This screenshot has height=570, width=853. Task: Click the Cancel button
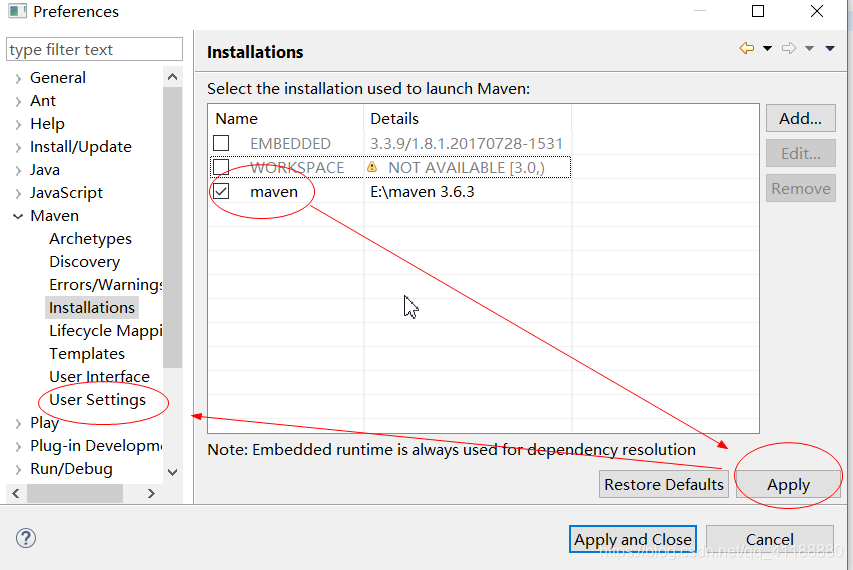click(770, 539)
